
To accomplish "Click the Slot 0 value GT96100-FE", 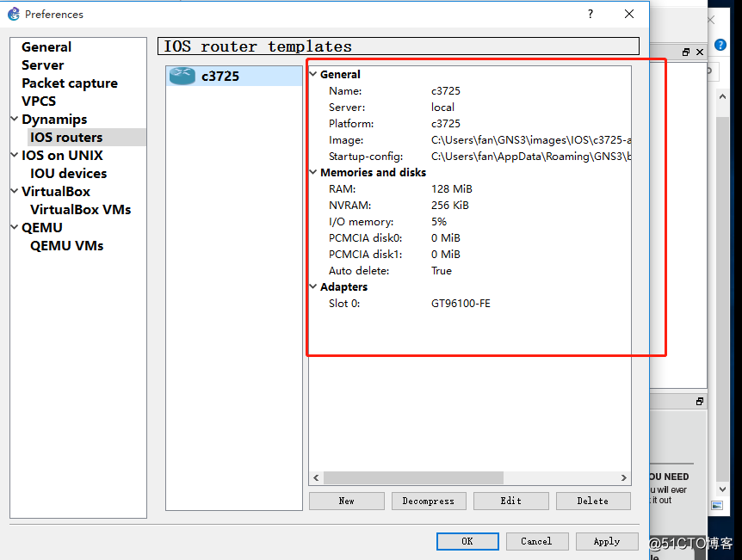I will pos(461,304).
